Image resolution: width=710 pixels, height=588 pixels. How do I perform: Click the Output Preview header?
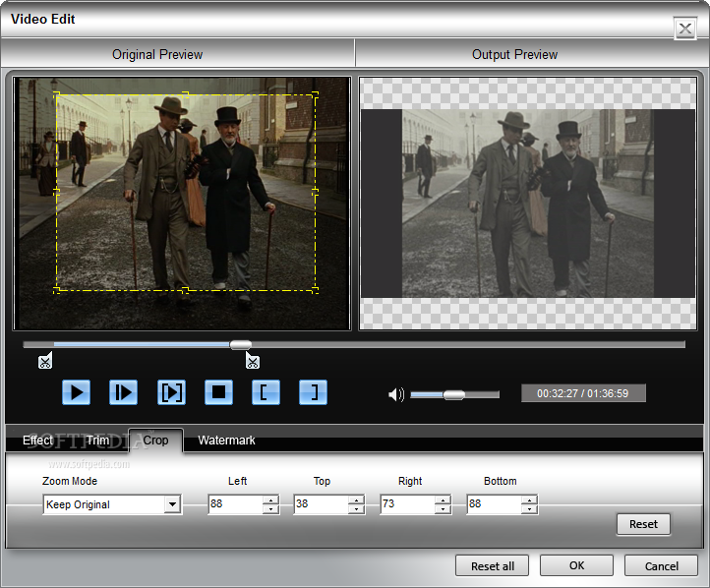point(514,54)
